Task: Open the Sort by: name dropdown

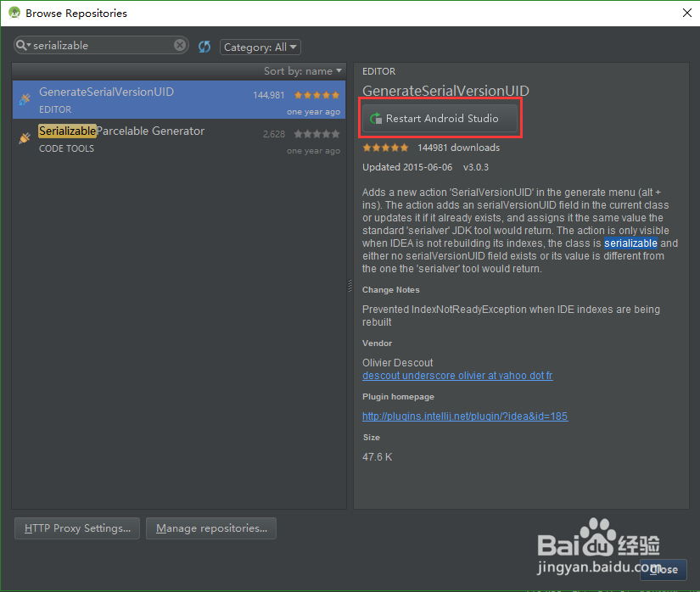Action: point(302,71)
